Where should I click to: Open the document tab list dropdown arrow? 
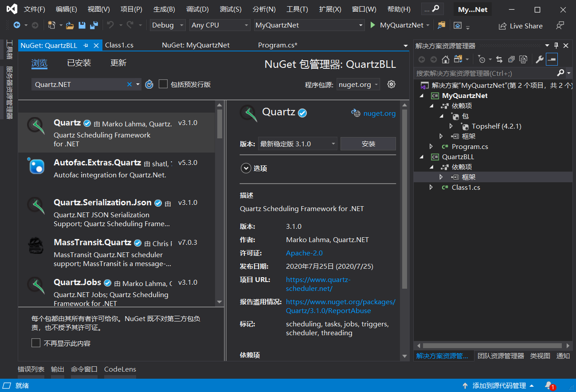point(406,46)
